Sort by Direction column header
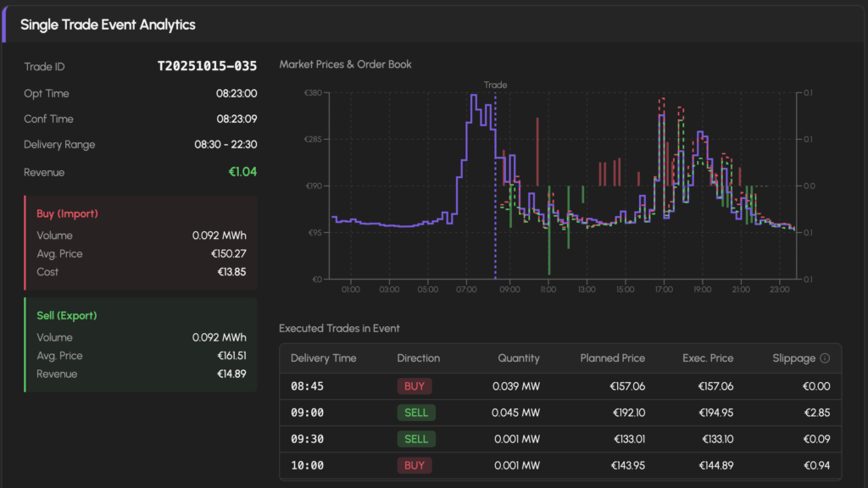The width and height of the screenshot is (868, 488). (x=418, y=358)
